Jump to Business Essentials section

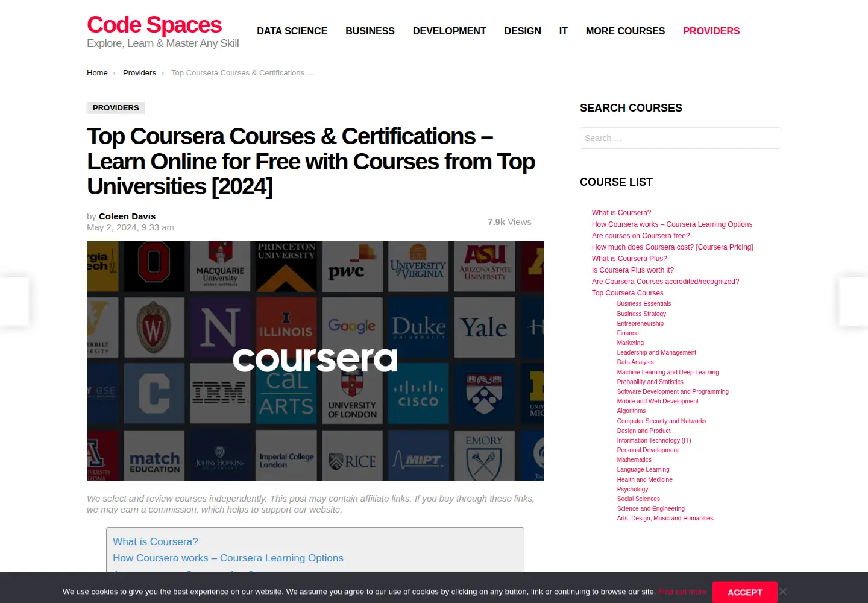click(644, 304)
